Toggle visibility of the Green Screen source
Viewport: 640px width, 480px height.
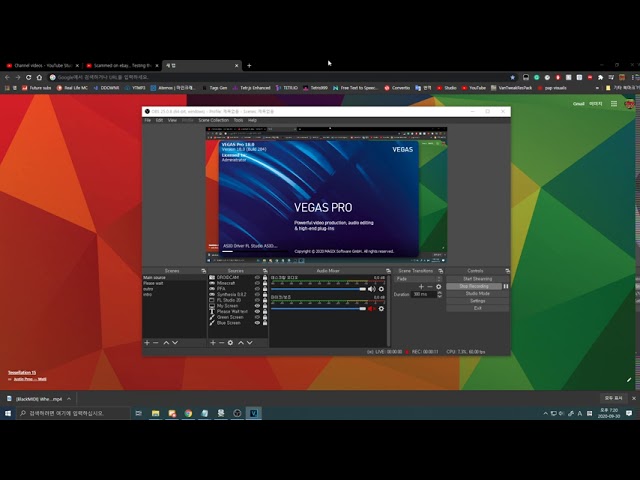click(257, 317)
